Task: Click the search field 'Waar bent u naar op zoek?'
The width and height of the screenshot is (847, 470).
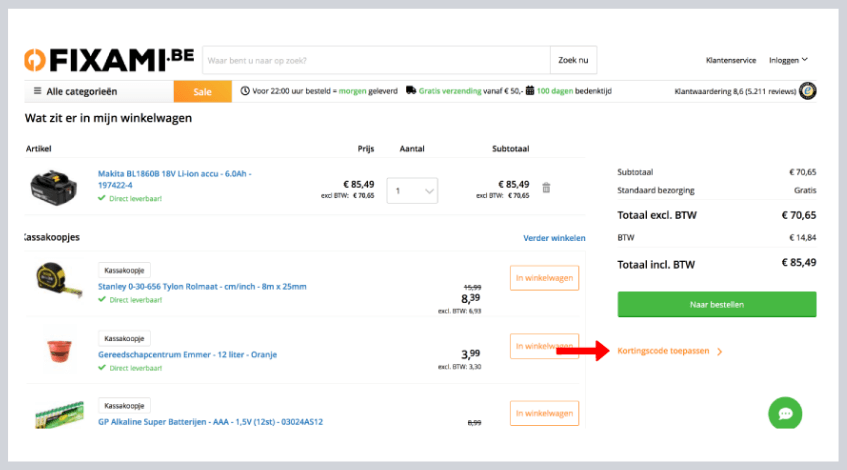Action: (x=377, y=60)
